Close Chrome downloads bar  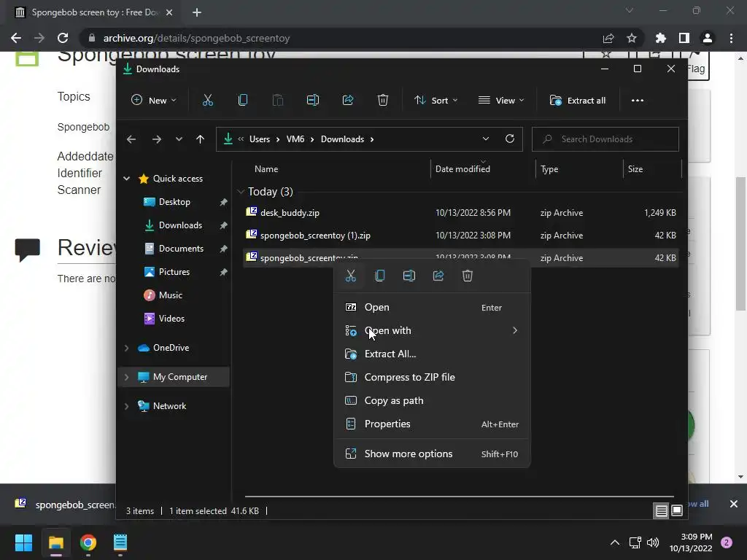[734, 504]
